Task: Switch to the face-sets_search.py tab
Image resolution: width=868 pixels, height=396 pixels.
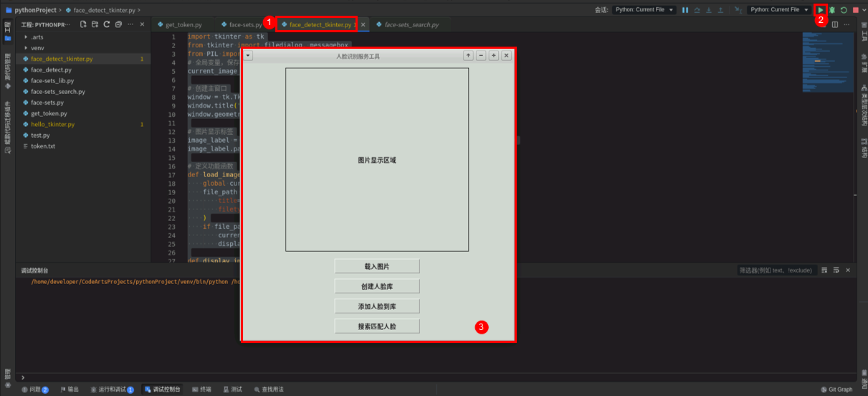Action: (x=407, y=24)
